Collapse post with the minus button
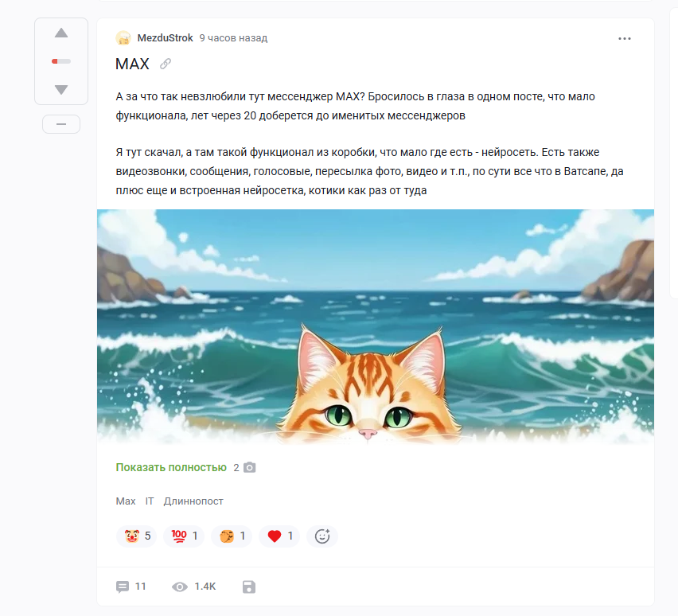The image size is (678, 616). 61,124
